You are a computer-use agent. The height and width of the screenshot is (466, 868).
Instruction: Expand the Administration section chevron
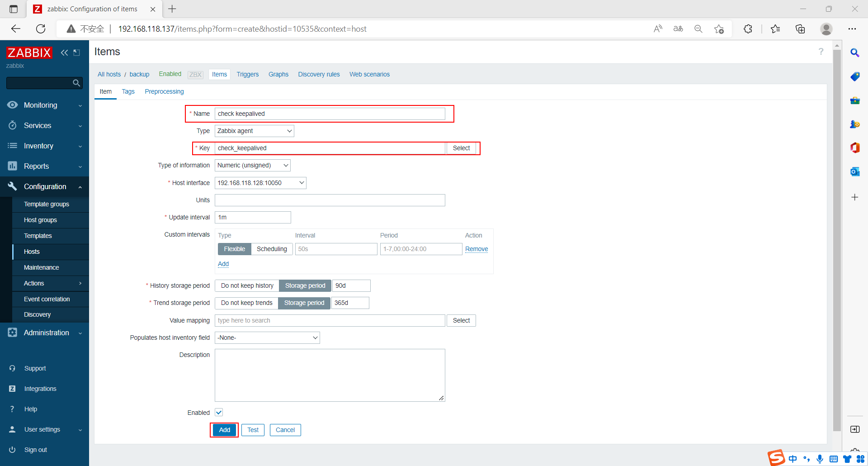pyautogui.click(x=80, y=333)
